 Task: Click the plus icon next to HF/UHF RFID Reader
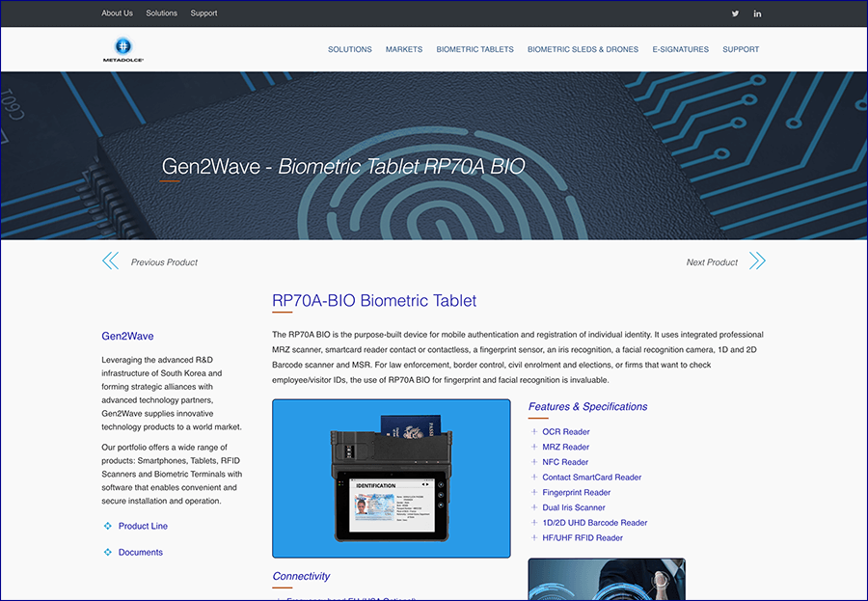coord(533,537)
